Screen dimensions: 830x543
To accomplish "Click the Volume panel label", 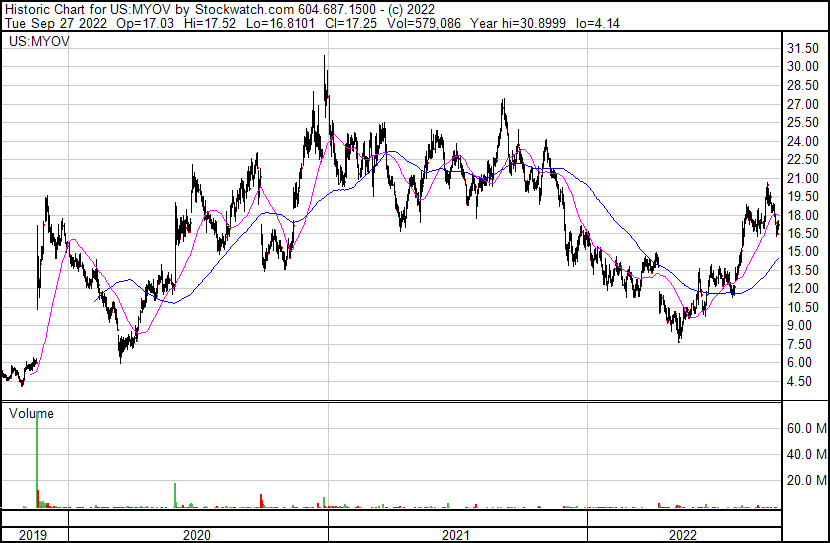I will tap(31, 413).
